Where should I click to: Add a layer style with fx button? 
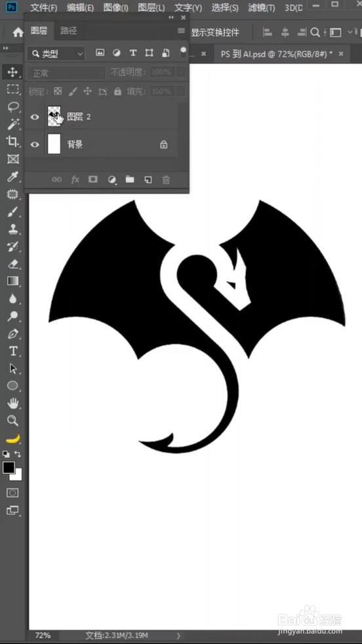(75, 180)
